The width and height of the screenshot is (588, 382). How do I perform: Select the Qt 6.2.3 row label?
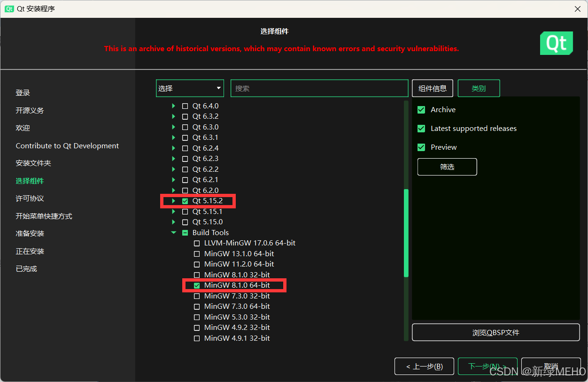205,159
